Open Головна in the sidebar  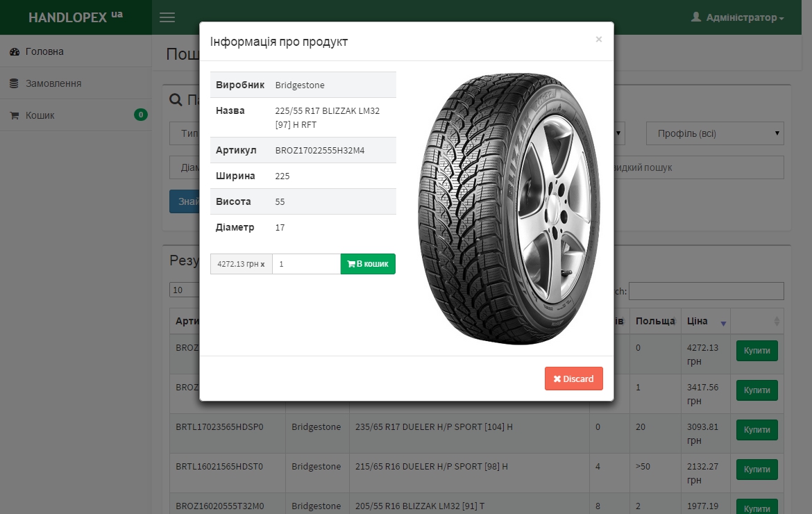pos(44,51)
